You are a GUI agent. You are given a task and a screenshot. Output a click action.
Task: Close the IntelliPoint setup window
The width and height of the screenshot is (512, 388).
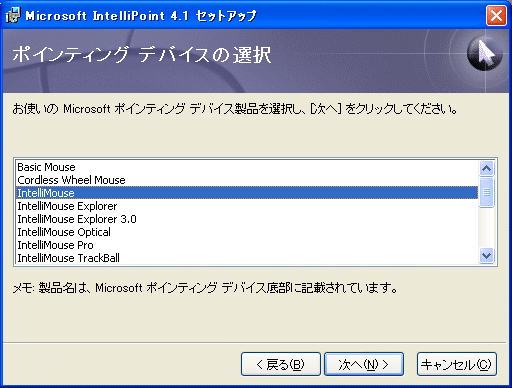[x=496, y=15]
